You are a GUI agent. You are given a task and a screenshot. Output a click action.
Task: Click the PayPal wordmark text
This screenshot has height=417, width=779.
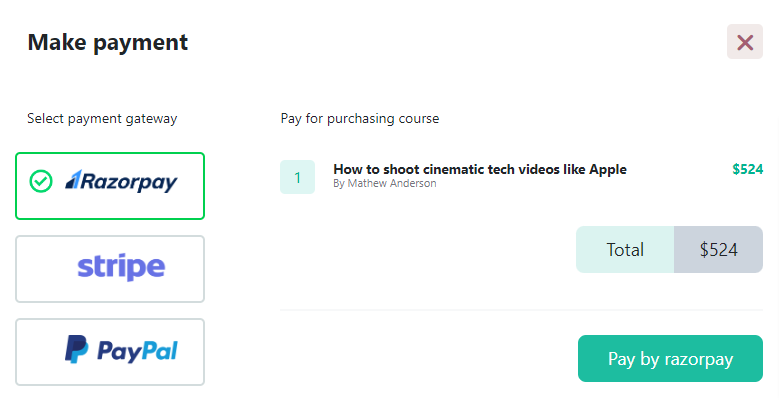pyautogui.click(x=137, y=351)
